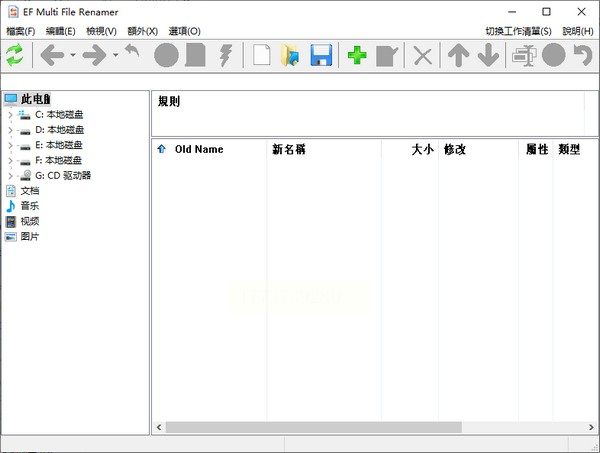Click the green refresh arrows icon
Screen dimensions: 600x453
pyautogui.click(x=16, y=55)
